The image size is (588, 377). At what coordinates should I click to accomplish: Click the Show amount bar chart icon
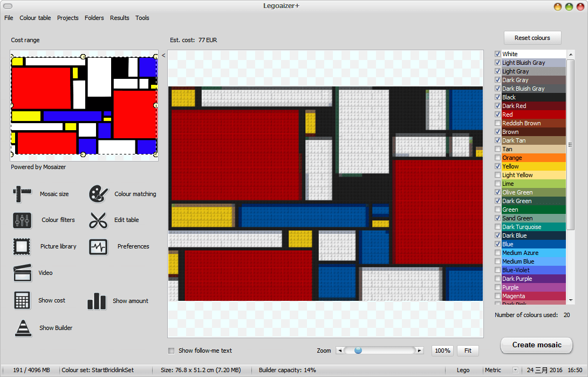pyautogui.click(x=97, y=301)
